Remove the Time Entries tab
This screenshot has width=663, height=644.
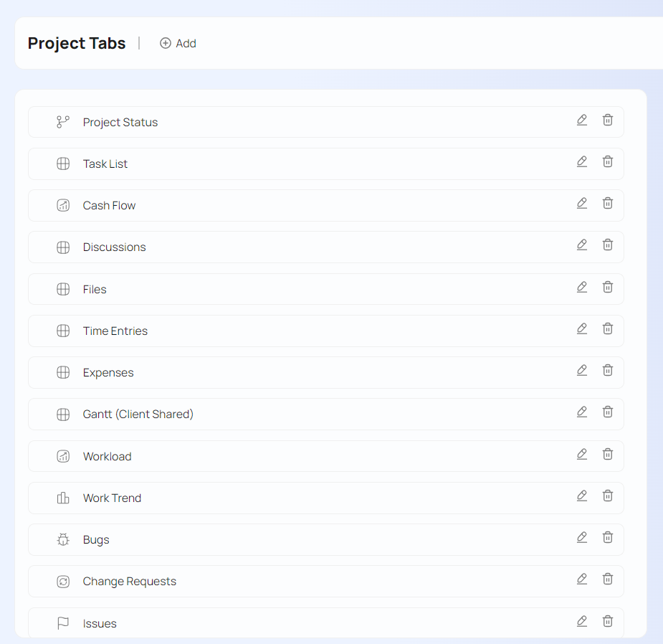(x=608, y=329)
